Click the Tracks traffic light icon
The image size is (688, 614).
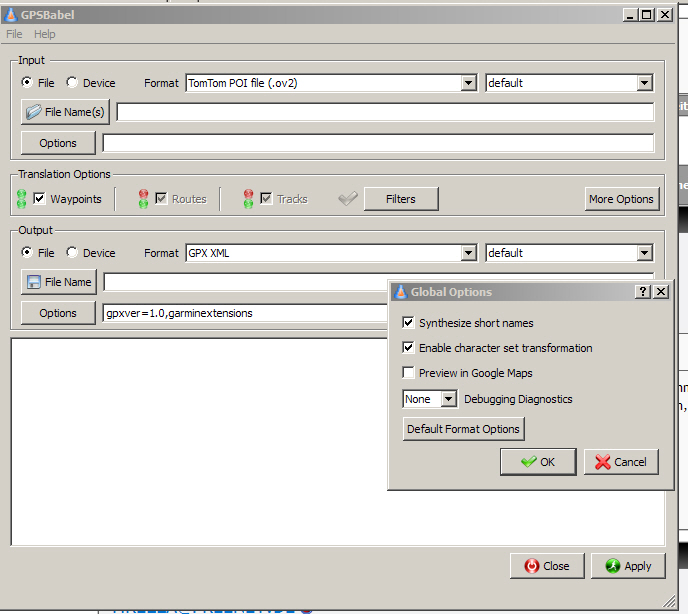pos(248,199)
